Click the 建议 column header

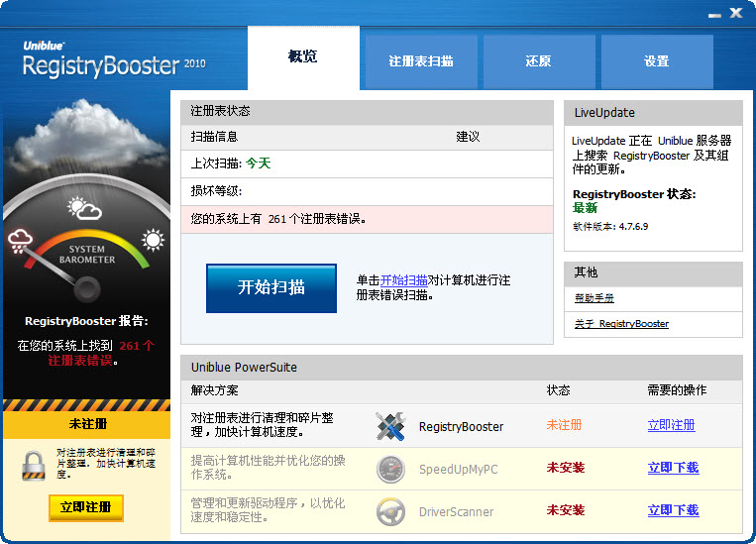pyautogui.click(x=468, y=137)
